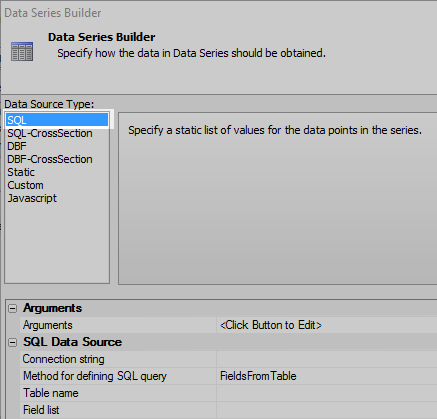Select the Field list property label

tap(41, 410)
